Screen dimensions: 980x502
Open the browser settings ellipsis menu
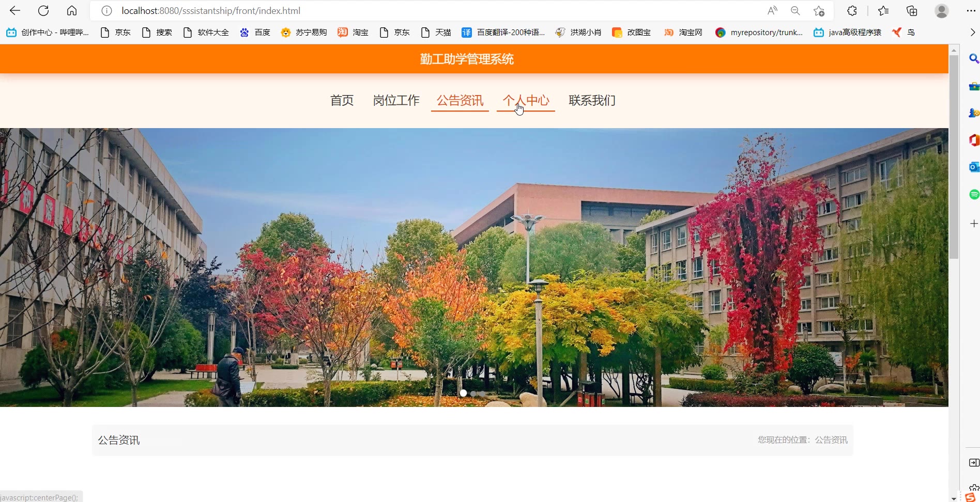tap(971, 11)
